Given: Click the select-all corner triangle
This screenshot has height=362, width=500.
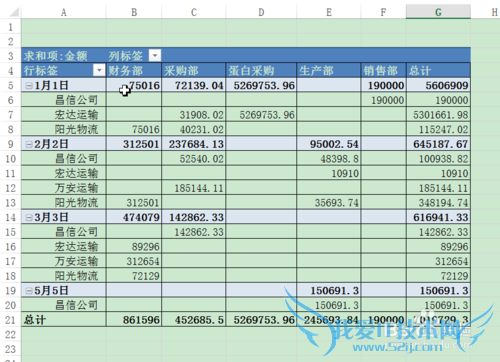Looking at the screenshot, I should tap(14, 12).
